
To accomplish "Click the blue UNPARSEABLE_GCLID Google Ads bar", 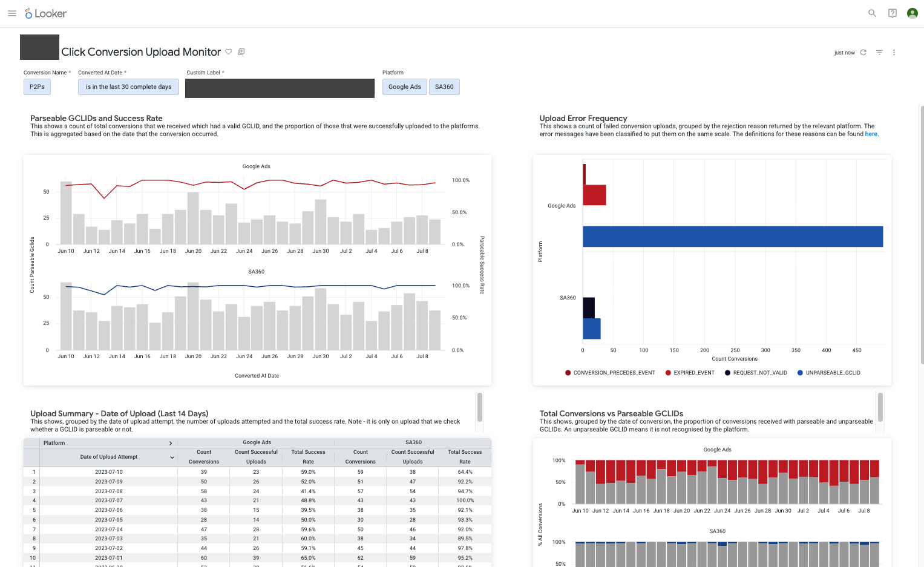I will coord(733,237).
